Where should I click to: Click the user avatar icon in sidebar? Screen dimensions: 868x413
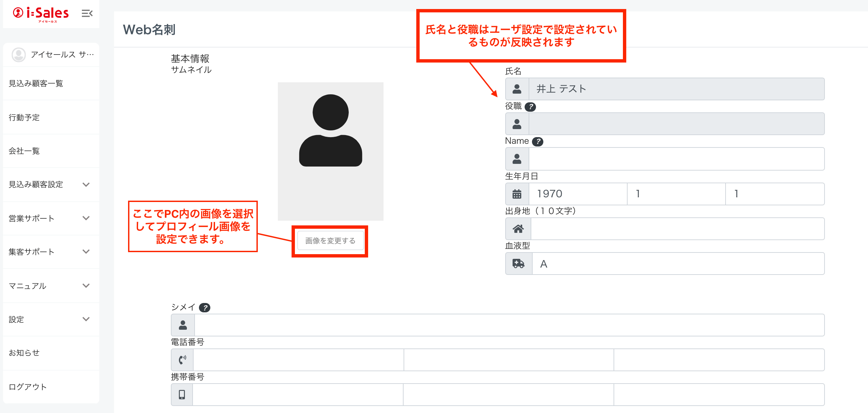pos(18,55)
